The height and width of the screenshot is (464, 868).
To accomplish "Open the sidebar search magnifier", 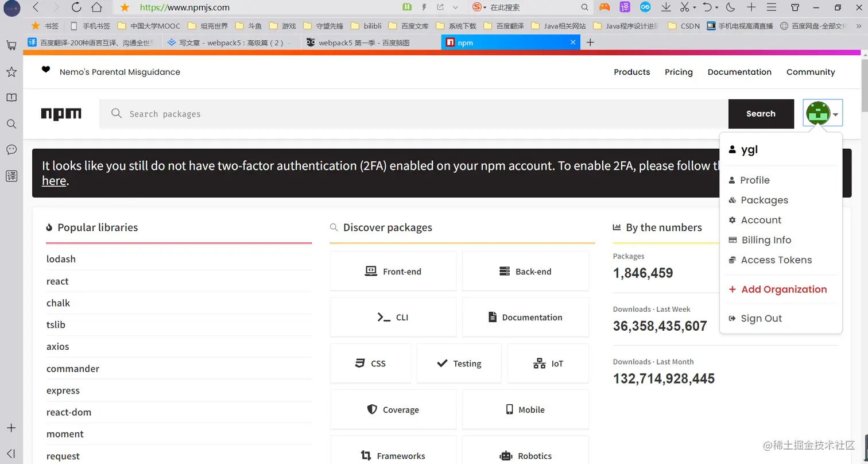I will point(11,123).
